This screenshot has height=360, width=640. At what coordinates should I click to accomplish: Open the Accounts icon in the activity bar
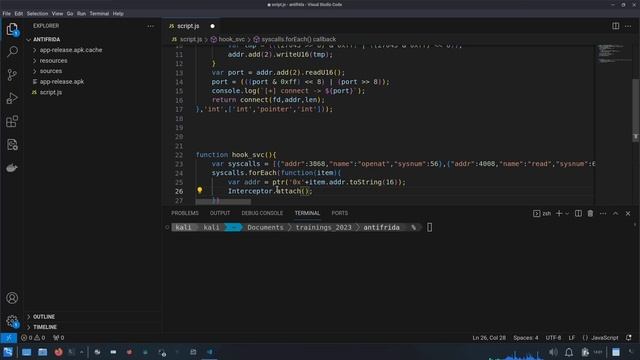[x=12, y=298]
